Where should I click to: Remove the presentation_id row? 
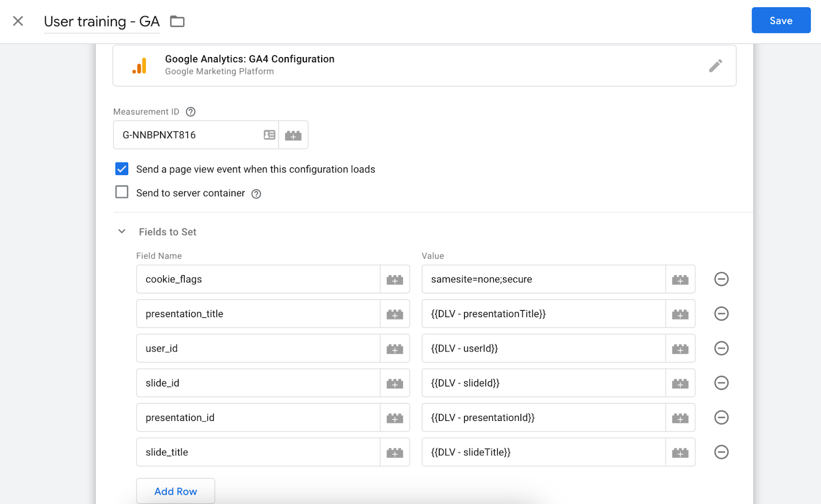pyautogui.click(x=721, y=418)
